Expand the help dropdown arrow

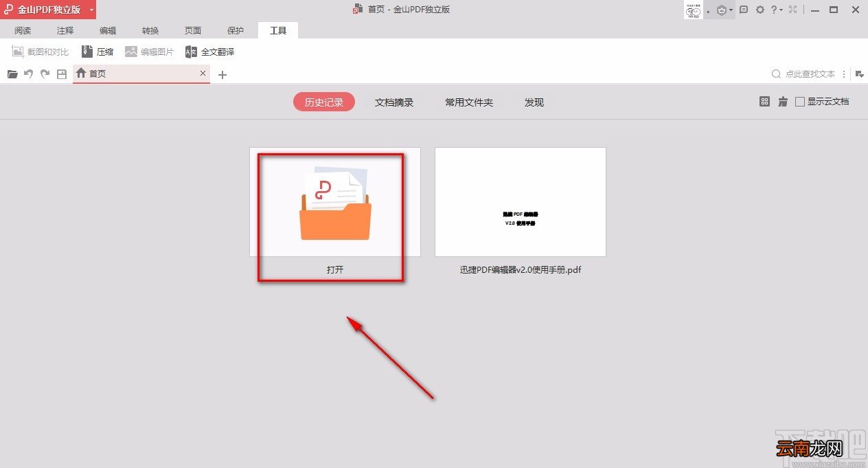781,10
